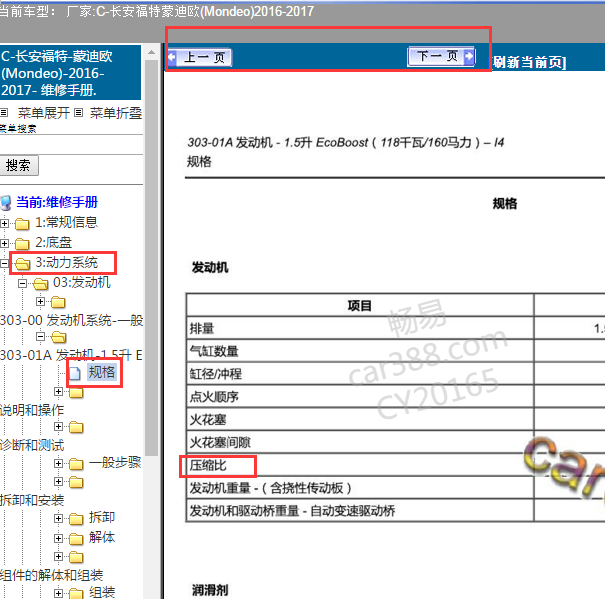Select the 说明和操作 tree item
This screenshot has height=599, width=605.
coord(32,410)
